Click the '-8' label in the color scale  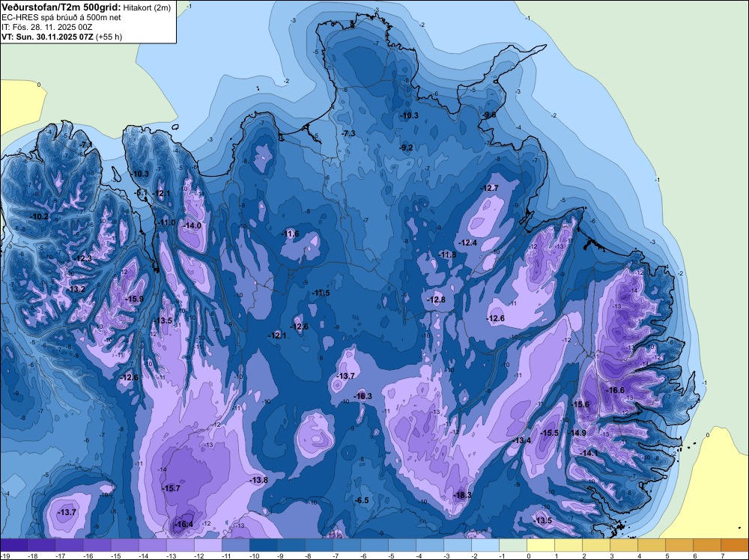[x=309, y=556]
